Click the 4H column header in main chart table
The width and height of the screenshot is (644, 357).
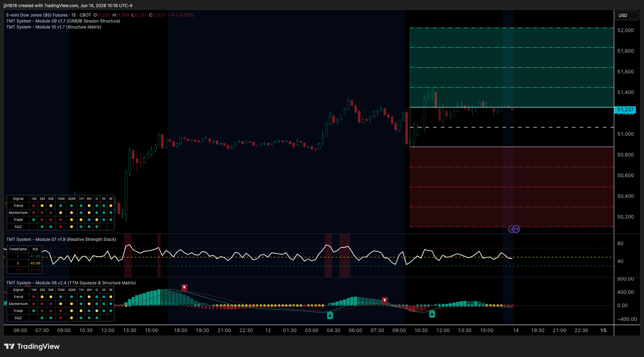[x=89, y=199]
